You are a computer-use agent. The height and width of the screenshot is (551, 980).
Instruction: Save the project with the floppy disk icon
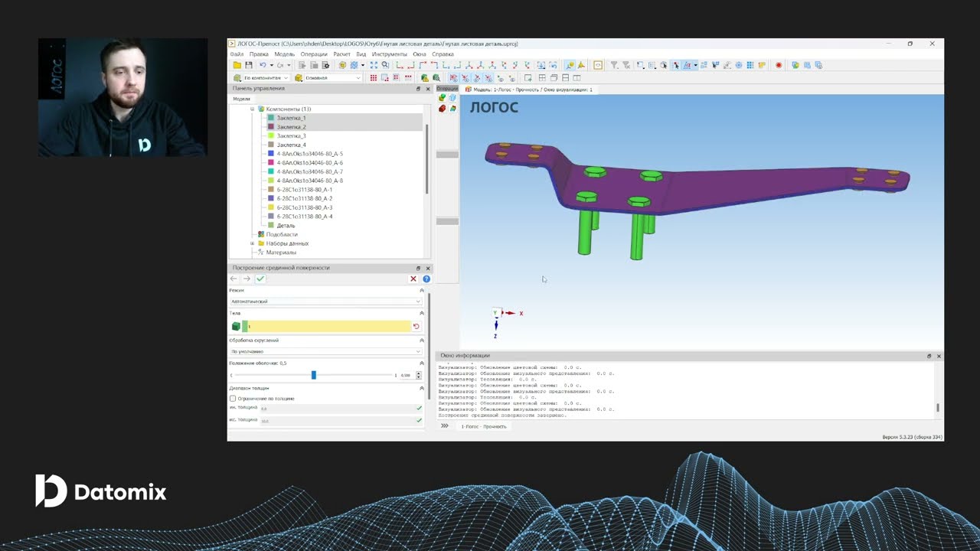click(x=248, y=65)
